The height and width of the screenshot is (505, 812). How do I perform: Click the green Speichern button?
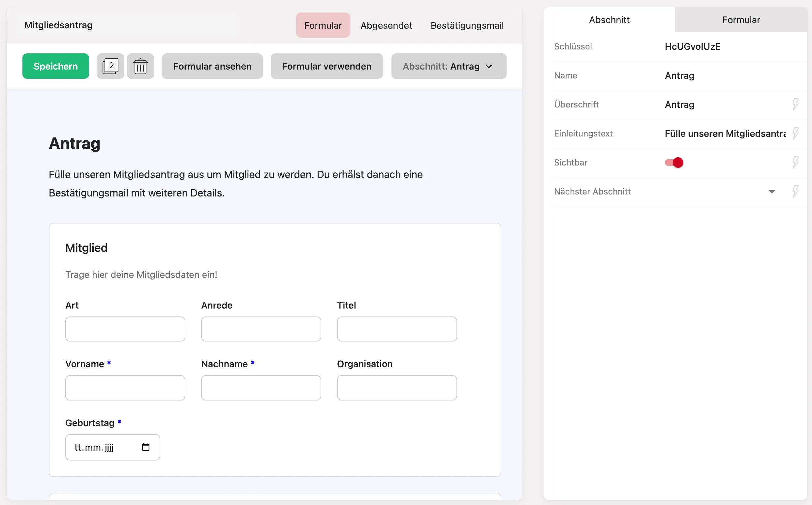pyautogui.click(x=56, y=66)
